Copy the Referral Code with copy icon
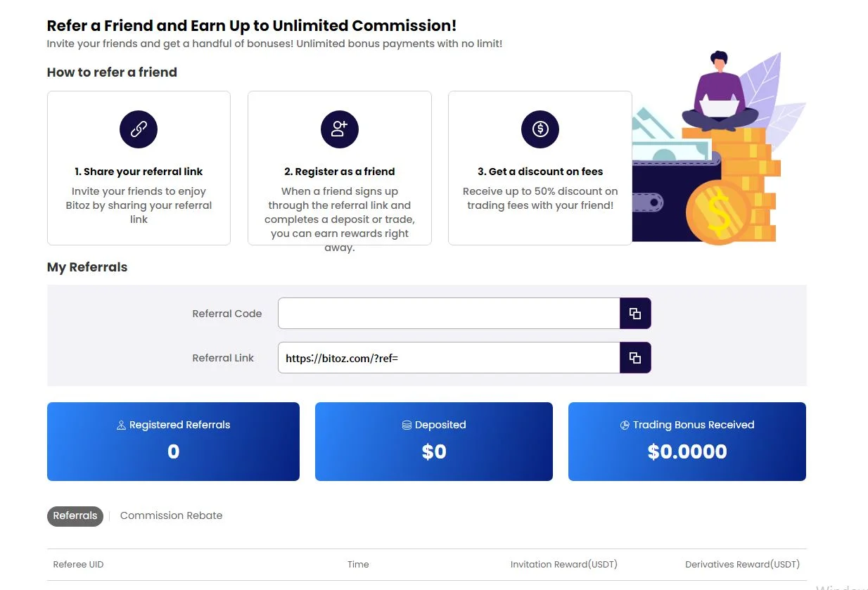 (x=635, y=314)
